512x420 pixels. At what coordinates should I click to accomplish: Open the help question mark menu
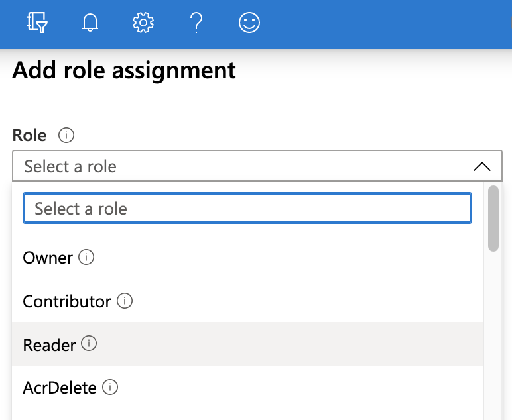(x=196, y=23)
